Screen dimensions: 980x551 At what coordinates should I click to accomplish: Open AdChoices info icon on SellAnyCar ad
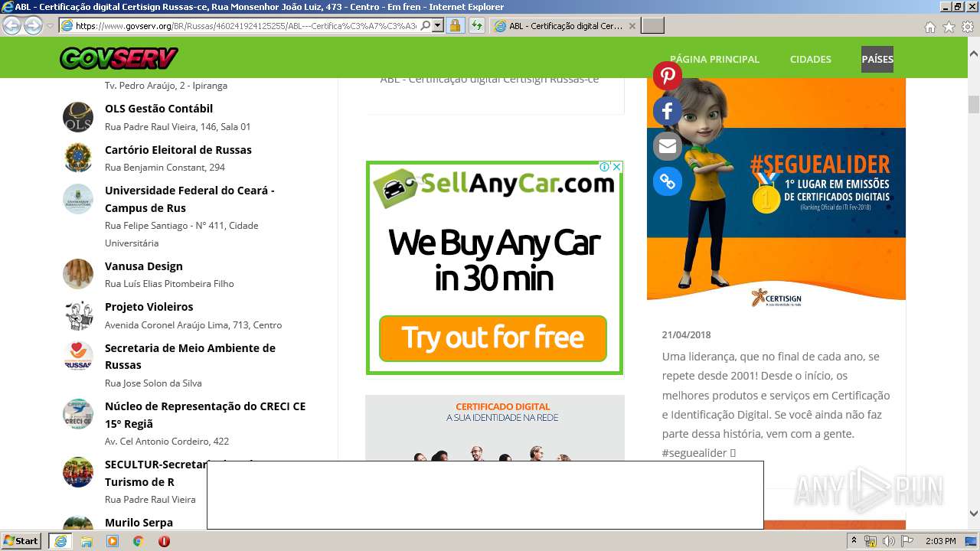(604, 167)
